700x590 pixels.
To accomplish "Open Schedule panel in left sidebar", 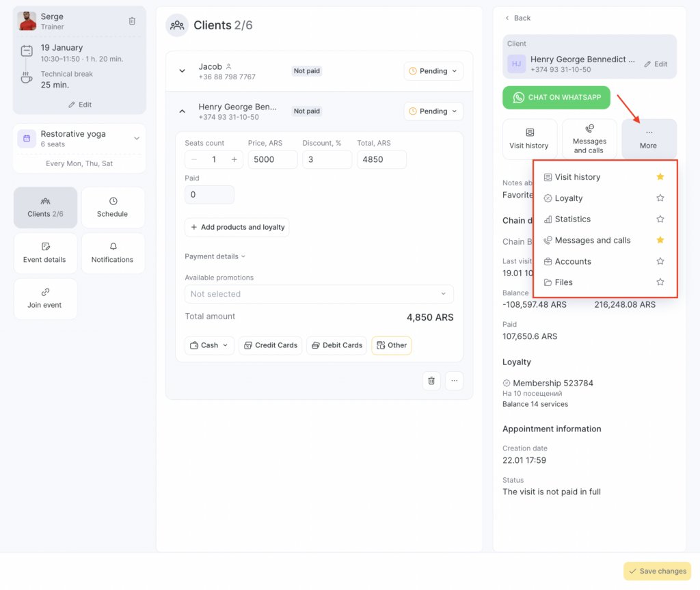I will 113,207.
